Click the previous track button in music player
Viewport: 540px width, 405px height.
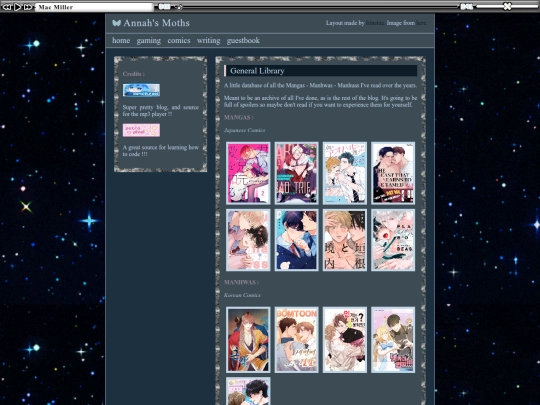(7, 7)
